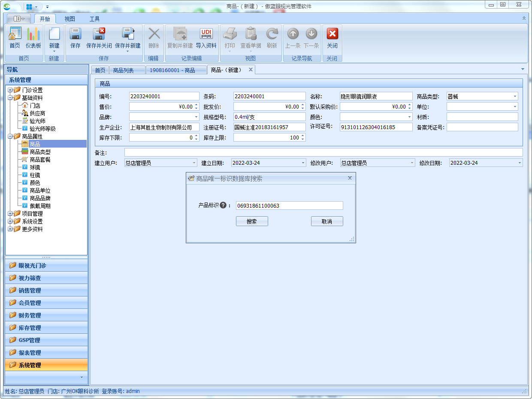Go to previous record with 上一条
Viewport: 532px width, 399px height.
(x=293, y=34)
